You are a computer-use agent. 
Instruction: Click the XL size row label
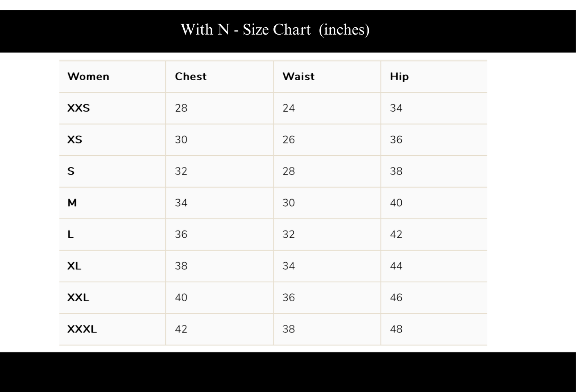click(74, 266)
